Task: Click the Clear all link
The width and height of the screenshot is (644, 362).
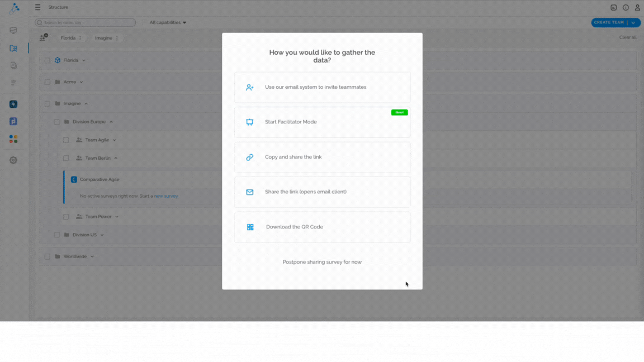Action: (x=628, y=37)
